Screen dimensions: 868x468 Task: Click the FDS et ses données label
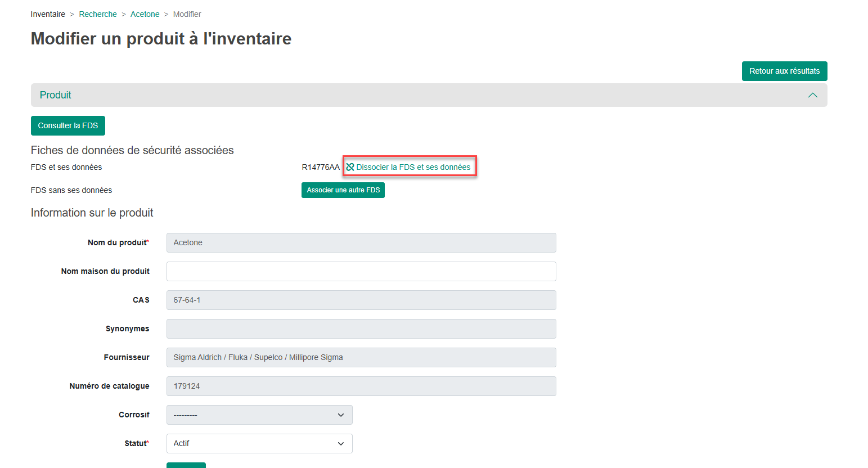[66, 167]
